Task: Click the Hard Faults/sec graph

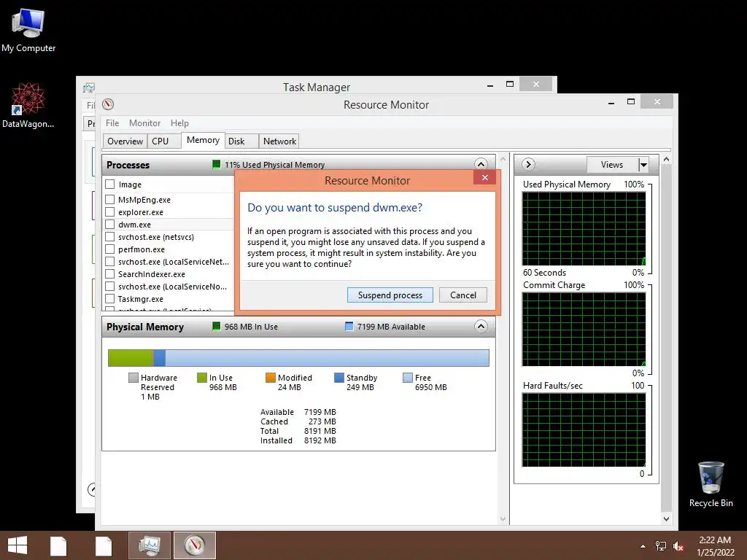Action: click(x=584, y=430)
